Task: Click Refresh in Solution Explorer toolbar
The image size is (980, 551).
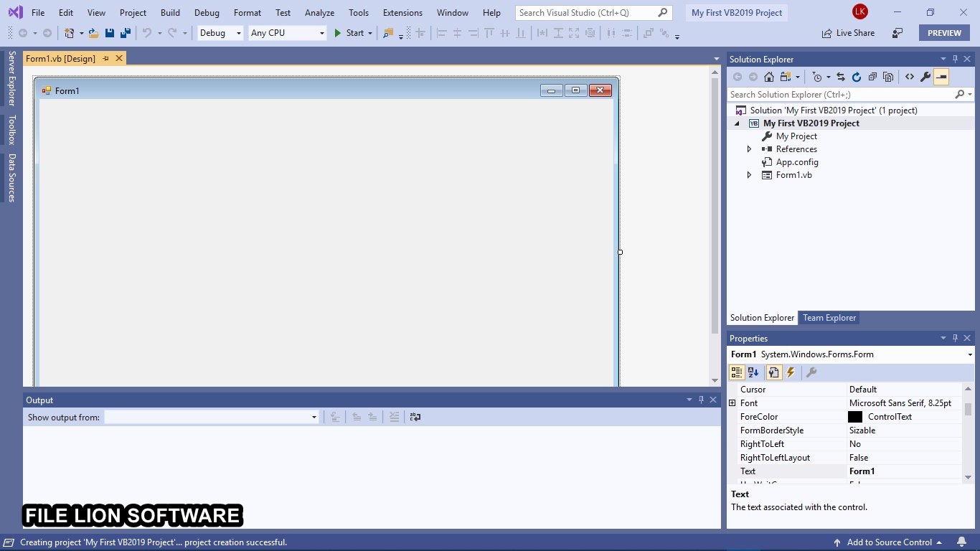Action: tap(857, 77)
